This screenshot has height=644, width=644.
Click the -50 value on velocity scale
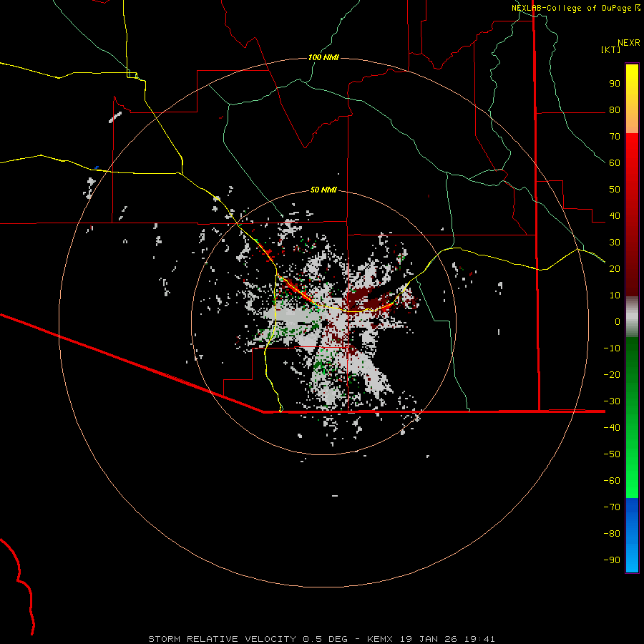pos(612,454)
